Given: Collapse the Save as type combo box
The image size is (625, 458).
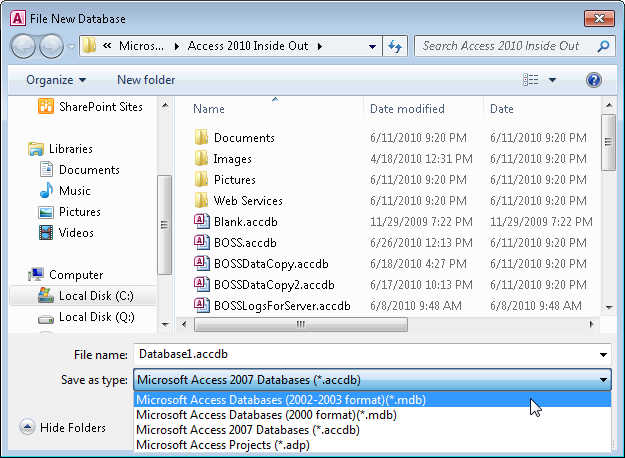Looking at the screenshot, I should pos(603,380).
